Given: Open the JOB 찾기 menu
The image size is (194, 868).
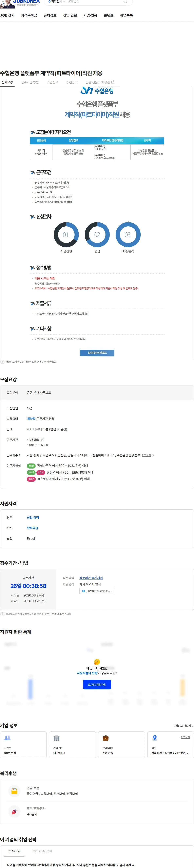Looking at the screenshot, I should pyautogui.click(x=7, y=16).
